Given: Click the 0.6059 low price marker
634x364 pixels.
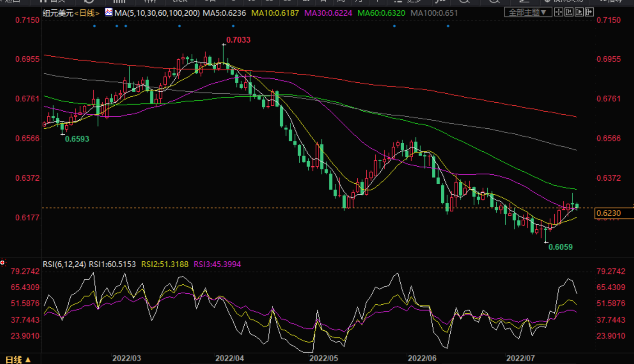Looking at the screenshot, I should coord(560,247).
